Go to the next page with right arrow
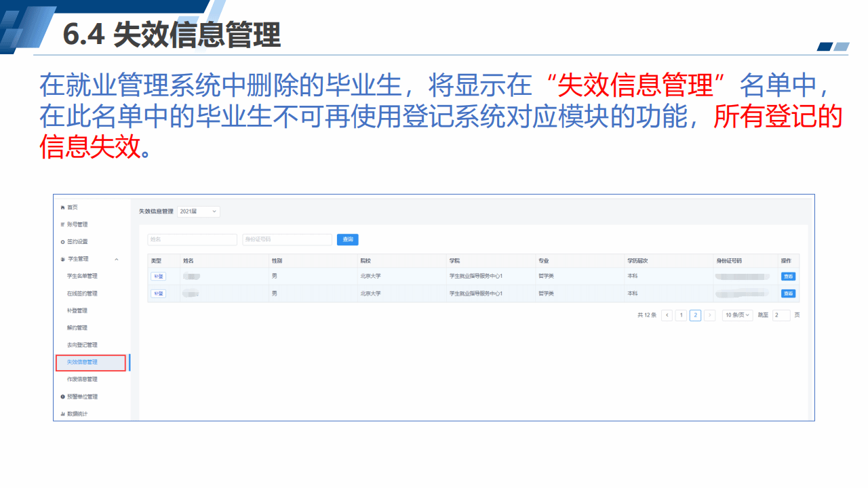 tap(710, 315)
